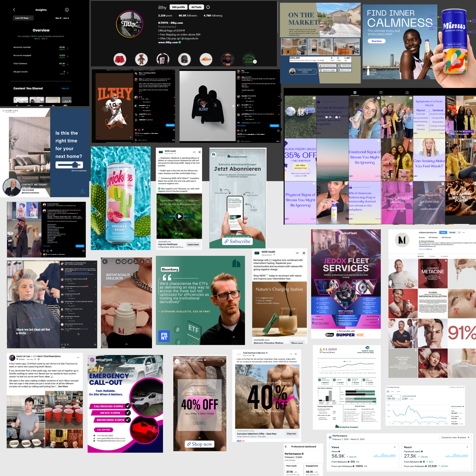Close the Analytica Investor story
Viewport: 476px width, 476px height.
[x=262, y=154]
